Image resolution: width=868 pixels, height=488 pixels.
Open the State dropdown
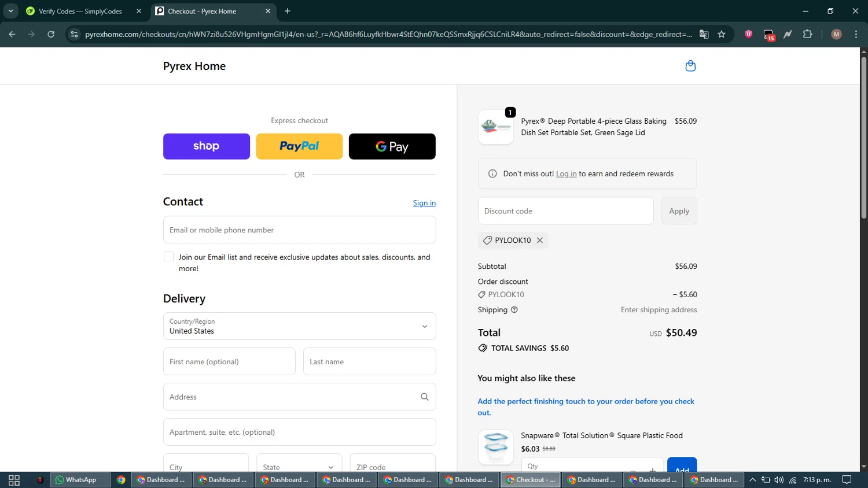(x=299, y=464)
